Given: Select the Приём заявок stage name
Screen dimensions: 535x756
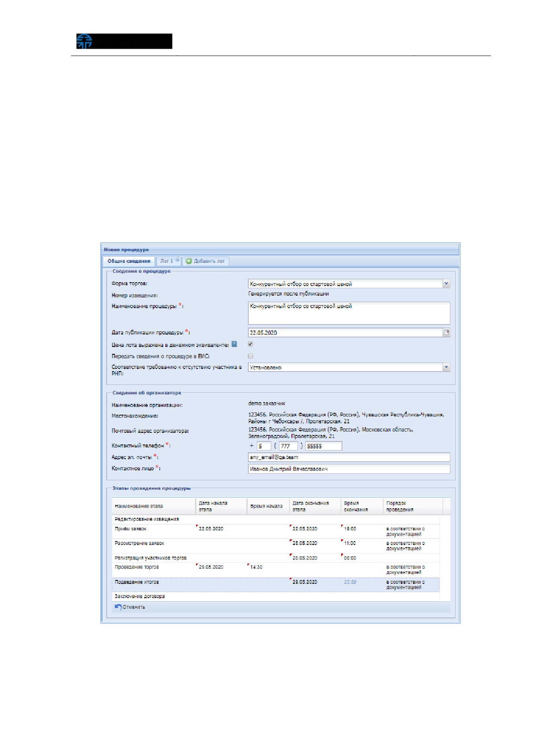Looking at the screenshot, I should pos(131,529).
